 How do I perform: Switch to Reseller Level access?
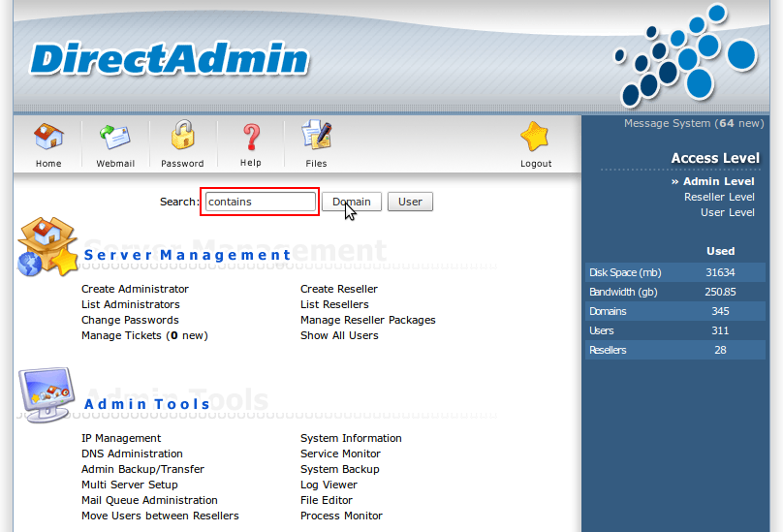719,197
